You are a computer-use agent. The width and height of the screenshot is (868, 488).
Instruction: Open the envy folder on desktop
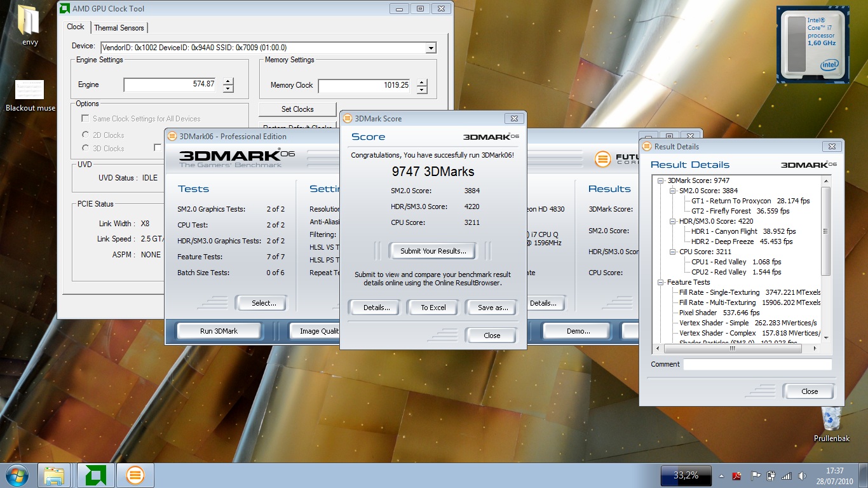(29, 25)
